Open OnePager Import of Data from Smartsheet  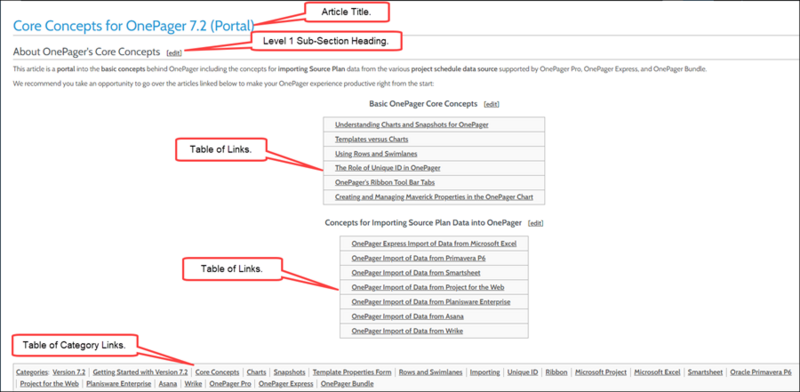pyautogui.click(x=416, y=273)
